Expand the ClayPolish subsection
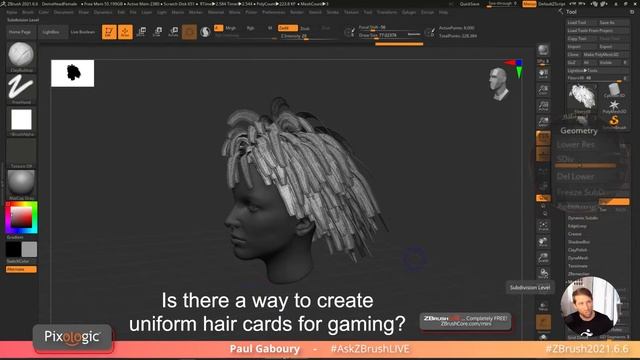640x360 pixels. 578,250
